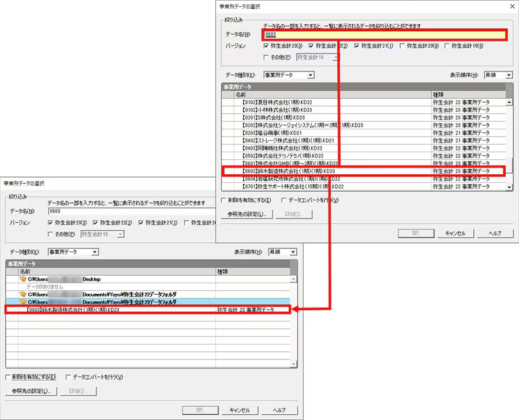Select 【0701】弥生サポート株式会社 row
Viewport: 519px width, 420px height.
(x=364, y=186)
